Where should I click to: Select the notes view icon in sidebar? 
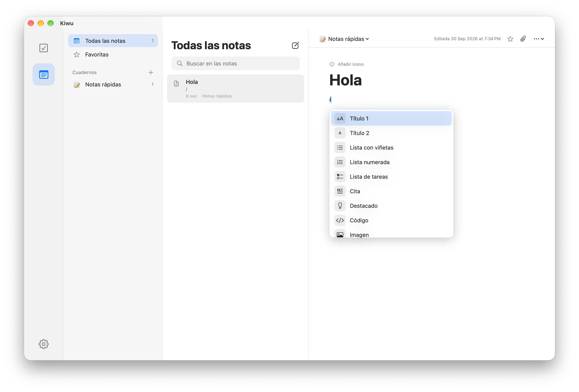click(44, 74)
